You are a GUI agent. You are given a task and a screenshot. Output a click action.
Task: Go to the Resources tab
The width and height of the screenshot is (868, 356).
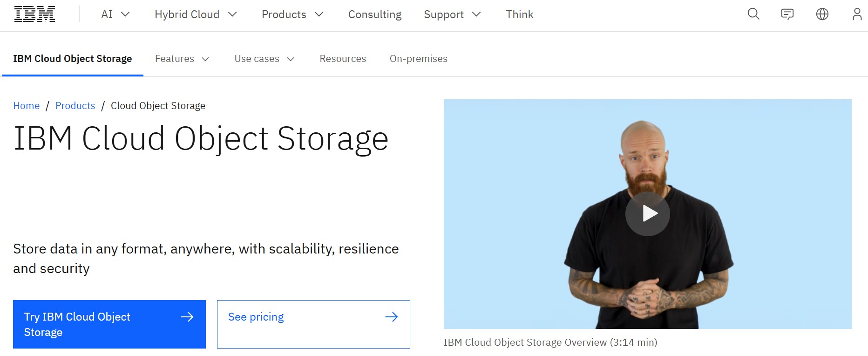pos(343,59)
